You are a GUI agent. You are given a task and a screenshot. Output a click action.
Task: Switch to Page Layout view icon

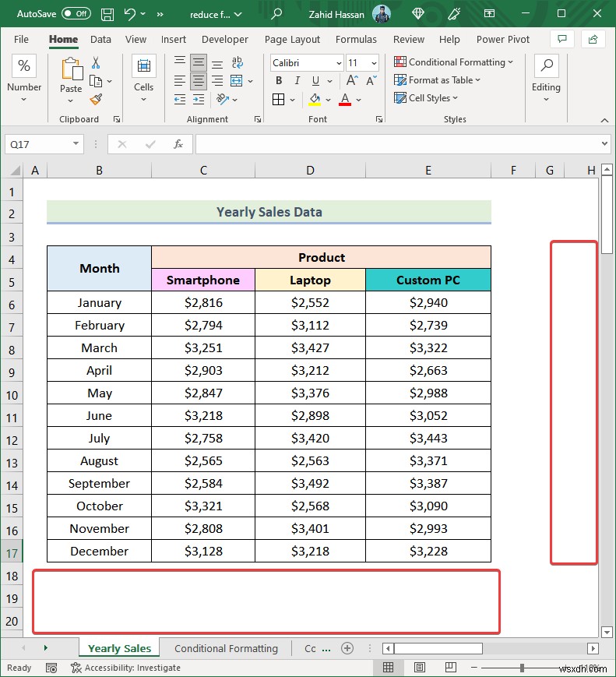420,668
